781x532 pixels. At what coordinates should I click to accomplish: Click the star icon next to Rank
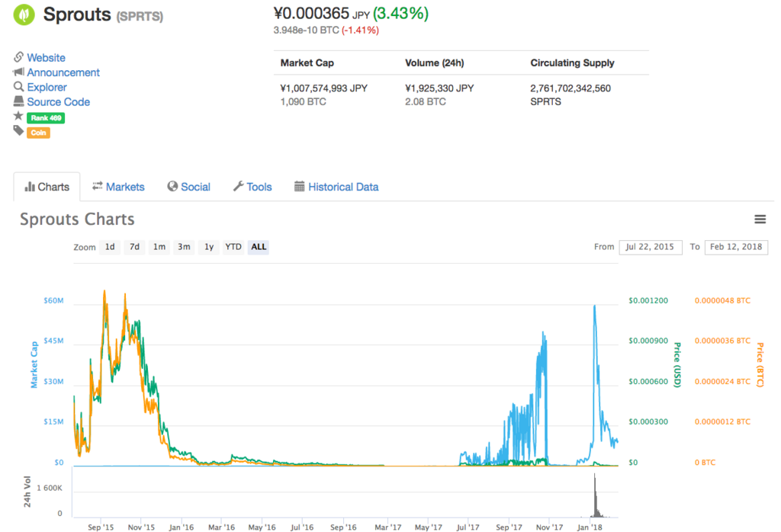coord(18,116)
